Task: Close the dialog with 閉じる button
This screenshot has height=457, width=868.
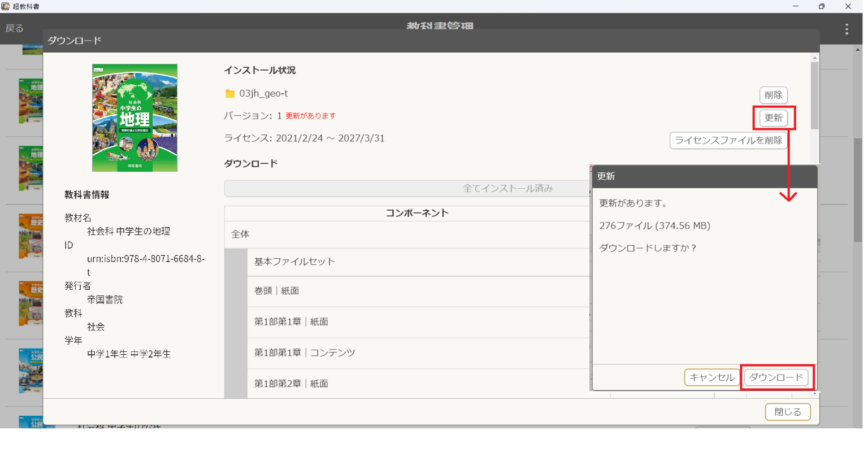Action: coord(787,412)
